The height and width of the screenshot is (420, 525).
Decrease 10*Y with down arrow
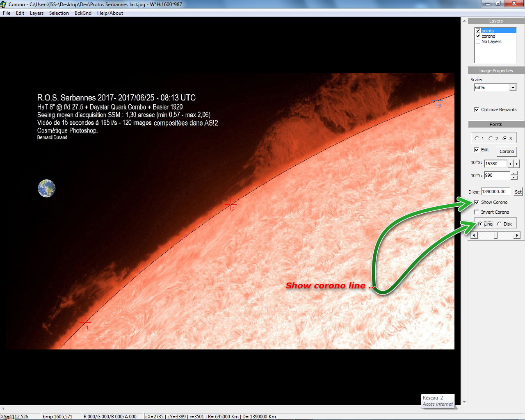[514, 178]
